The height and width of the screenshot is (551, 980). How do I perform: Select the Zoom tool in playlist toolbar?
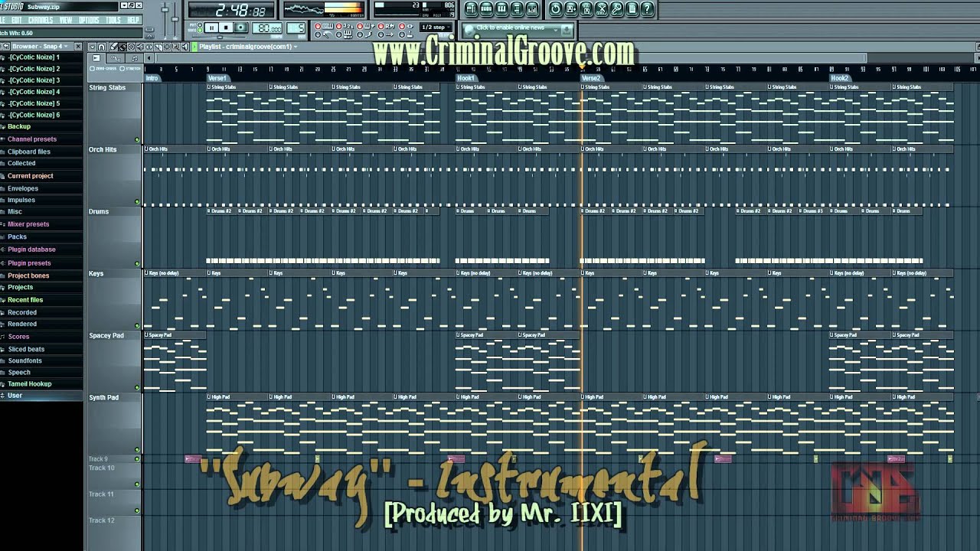[x=176, y=47]
